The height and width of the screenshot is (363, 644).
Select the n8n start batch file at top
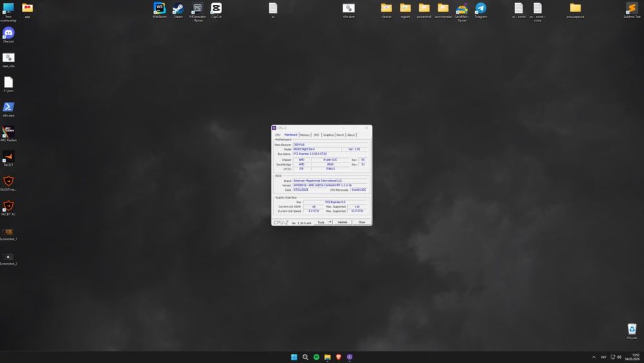(348, 10)
